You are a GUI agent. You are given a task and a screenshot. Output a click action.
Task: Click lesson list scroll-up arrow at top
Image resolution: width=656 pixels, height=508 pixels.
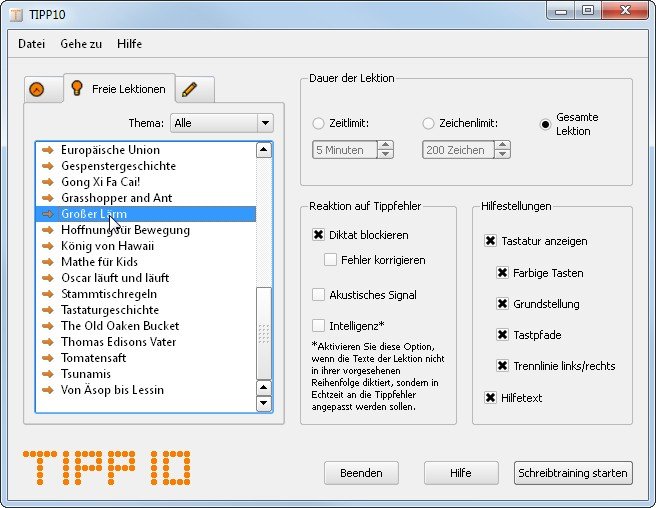(264, 150)
